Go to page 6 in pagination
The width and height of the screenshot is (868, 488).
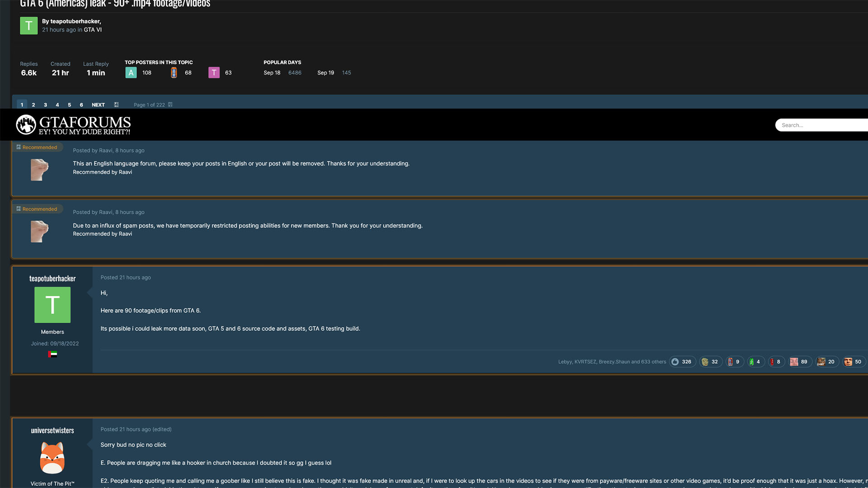[x=81, y=105]
